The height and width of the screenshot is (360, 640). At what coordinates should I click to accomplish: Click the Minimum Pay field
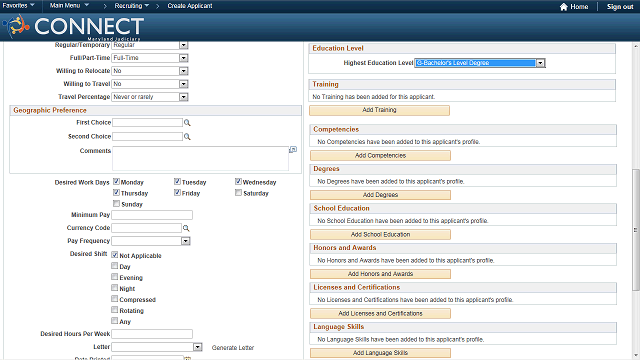(x=152, y=215)
